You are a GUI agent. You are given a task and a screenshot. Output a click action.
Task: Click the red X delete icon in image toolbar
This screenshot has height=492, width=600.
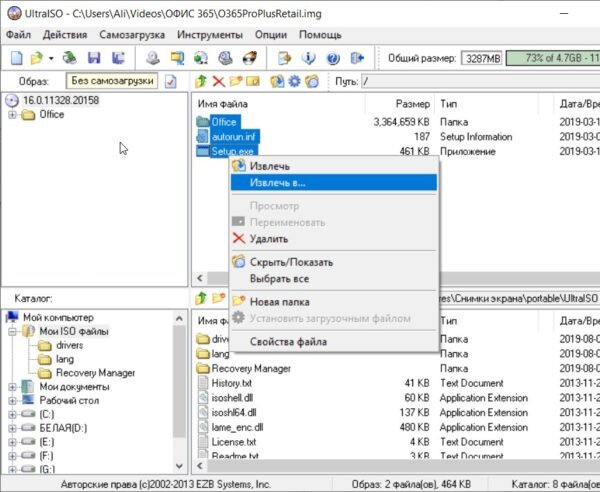click(218, 81)
